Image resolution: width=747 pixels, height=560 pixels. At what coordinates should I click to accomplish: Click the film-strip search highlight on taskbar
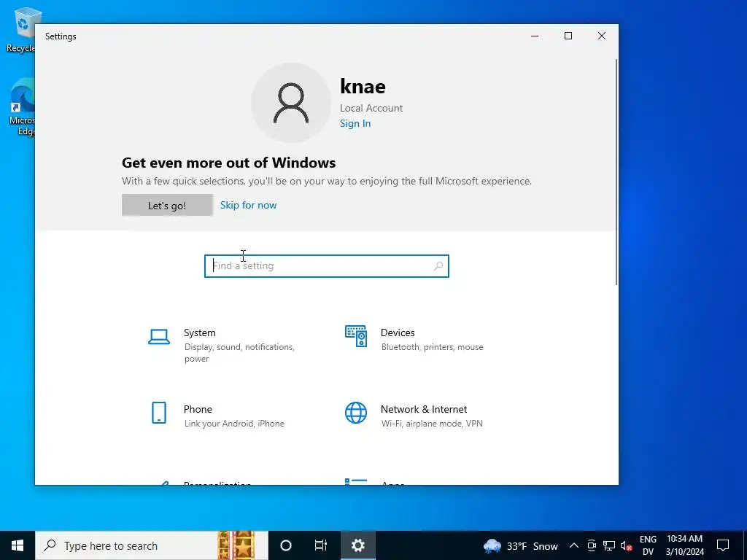click(236, 545)
